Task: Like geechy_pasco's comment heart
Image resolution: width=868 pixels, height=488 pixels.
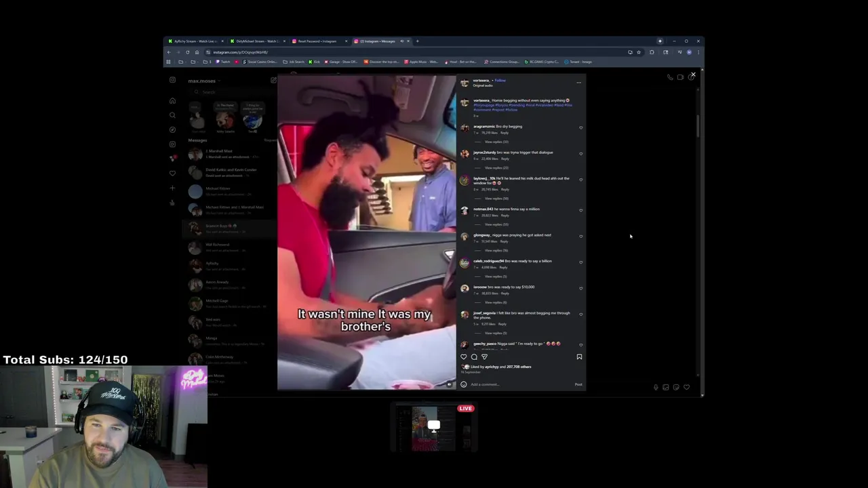Action: 581,344
